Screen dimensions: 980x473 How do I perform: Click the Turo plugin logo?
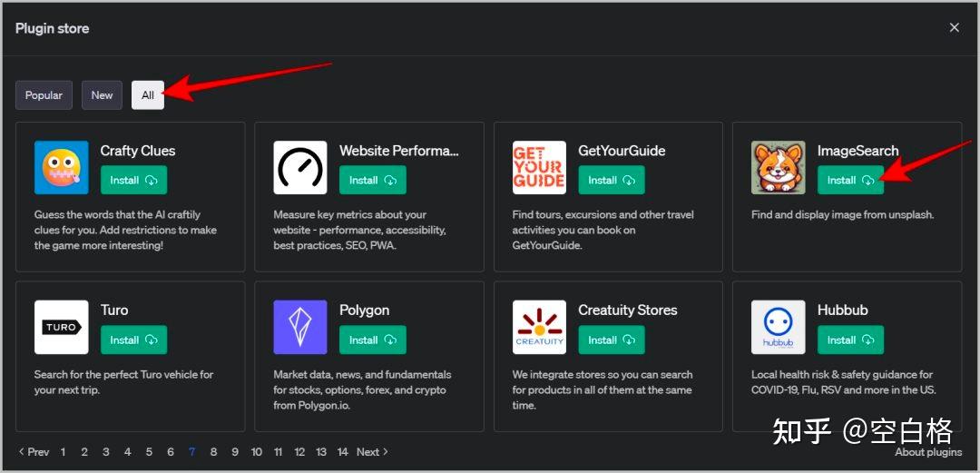point(62,327)
